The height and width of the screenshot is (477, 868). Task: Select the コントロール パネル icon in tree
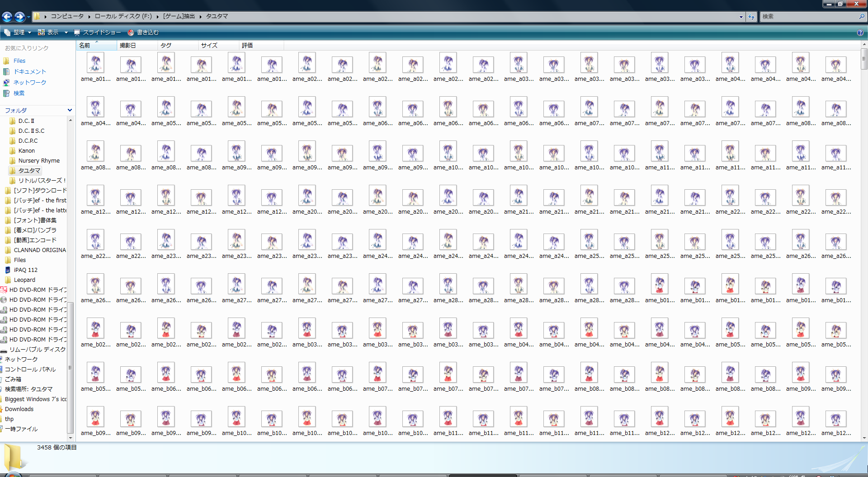click(1, 369)
